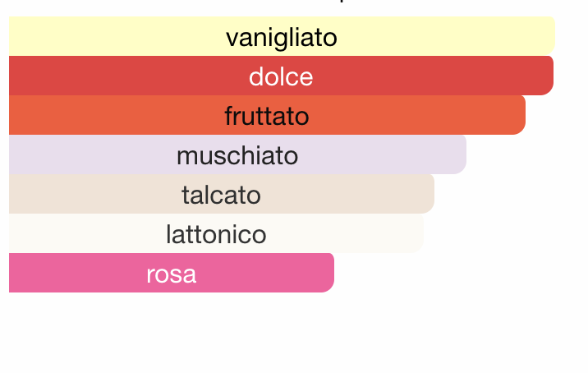
Task: Open the fruttato accord bar
Action: (267, 115)
